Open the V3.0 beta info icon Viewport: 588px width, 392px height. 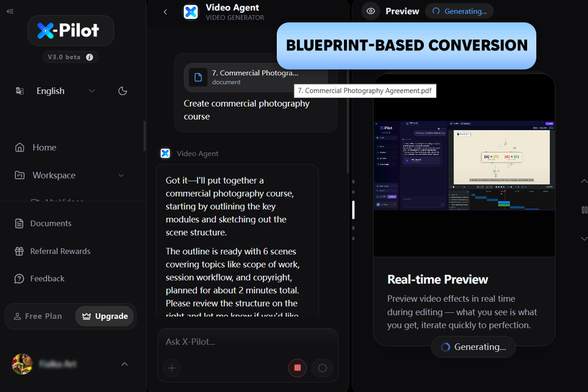point(90,57)
